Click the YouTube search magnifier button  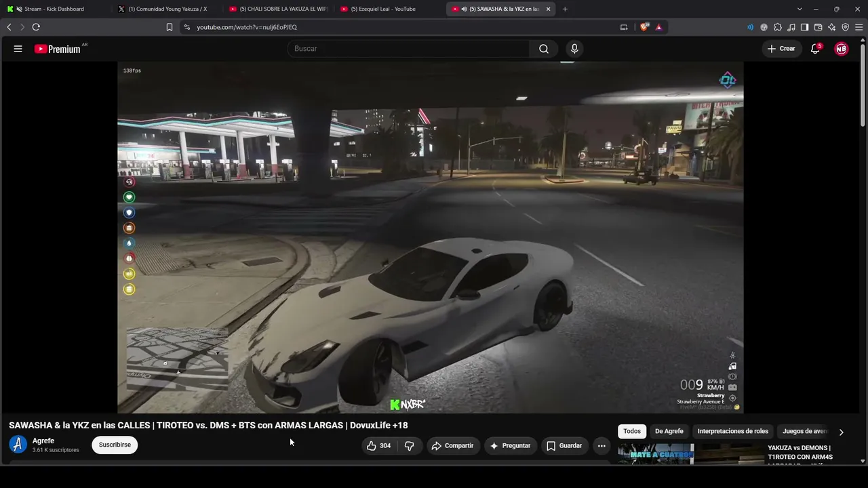544,49
